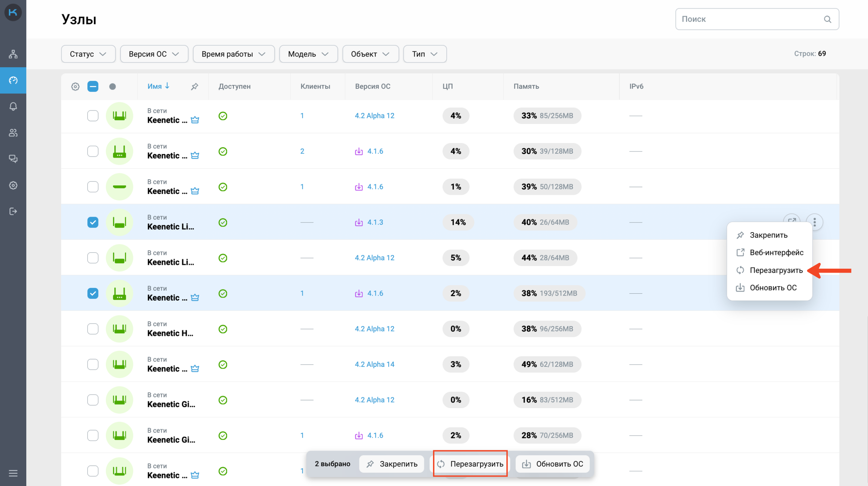Screen dimensions: 868x486
Task: Click the pin icon in table header
Action: pos(194,86)
